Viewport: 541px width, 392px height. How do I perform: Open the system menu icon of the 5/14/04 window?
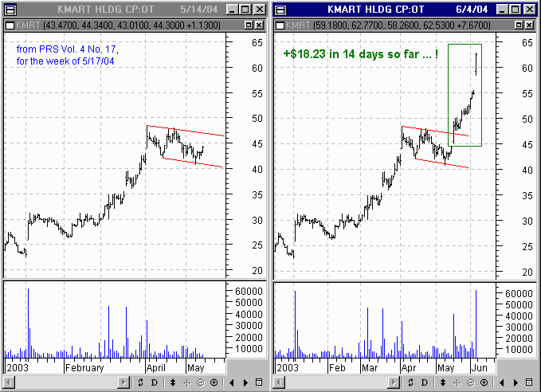(x=10, y=10)
